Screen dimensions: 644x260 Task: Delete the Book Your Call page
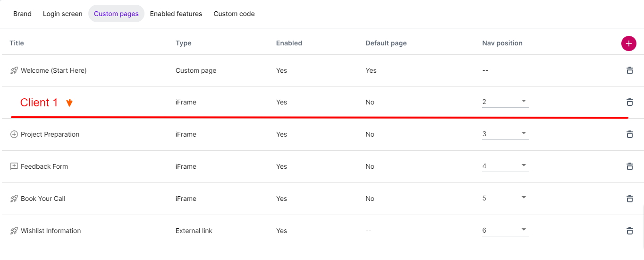tap(629, 199)
